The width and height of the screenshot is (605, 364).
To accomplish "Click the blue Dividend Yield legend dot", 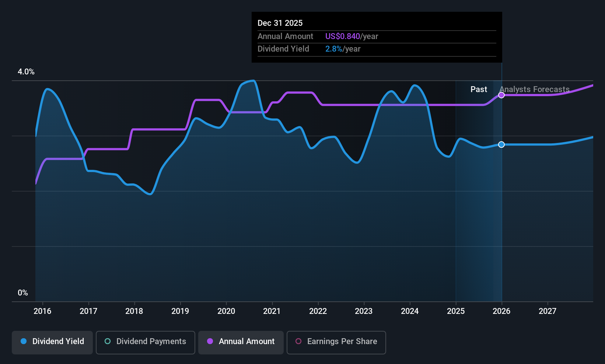I will coord(24,342).
